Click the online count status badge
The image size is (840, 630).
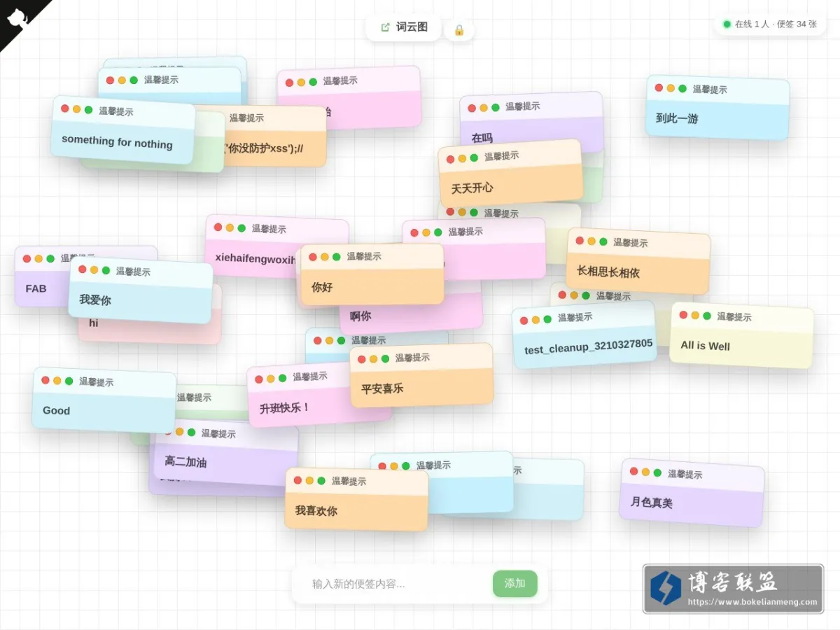point(770,24)
